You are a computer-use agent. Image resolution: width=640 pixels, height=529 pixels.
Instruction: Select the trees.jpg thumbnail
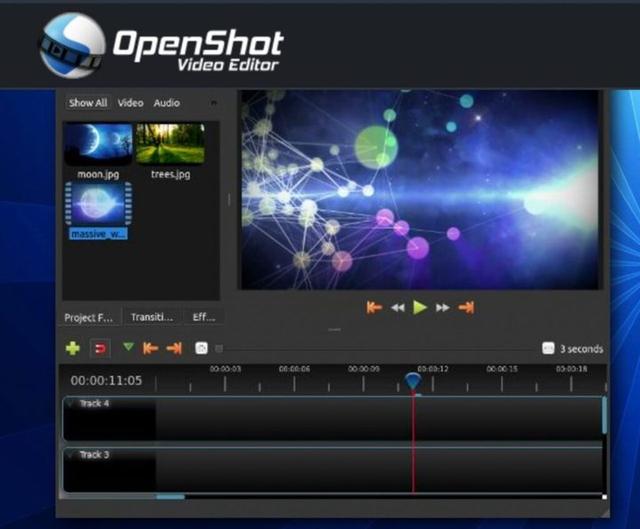[x=170, y=144]
